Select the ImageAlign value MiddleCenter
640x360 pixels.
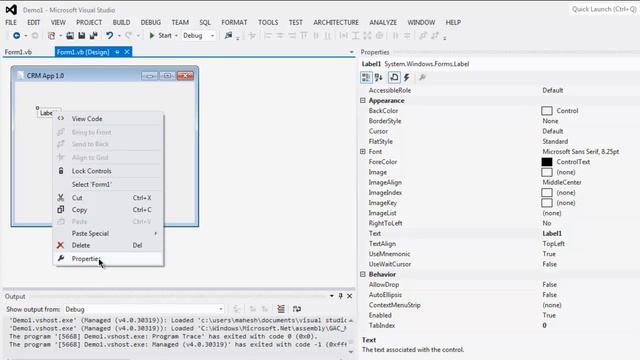562,182
